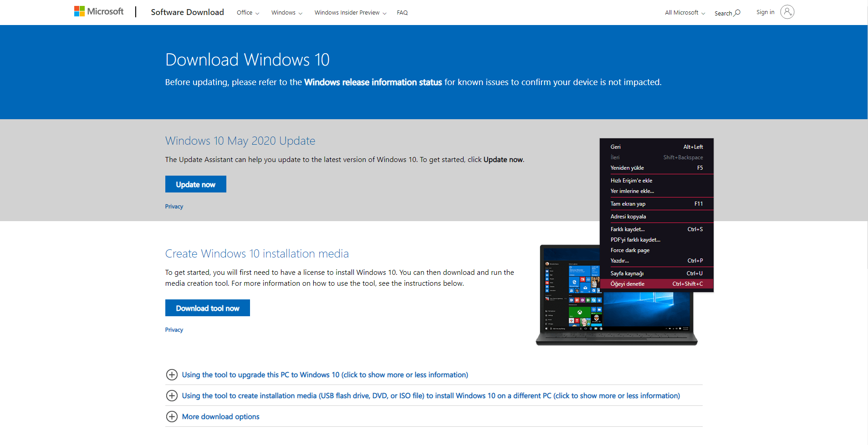The image size is (868, 445).
Task: Open the account avatar icon
Action: tap(787, 12)
